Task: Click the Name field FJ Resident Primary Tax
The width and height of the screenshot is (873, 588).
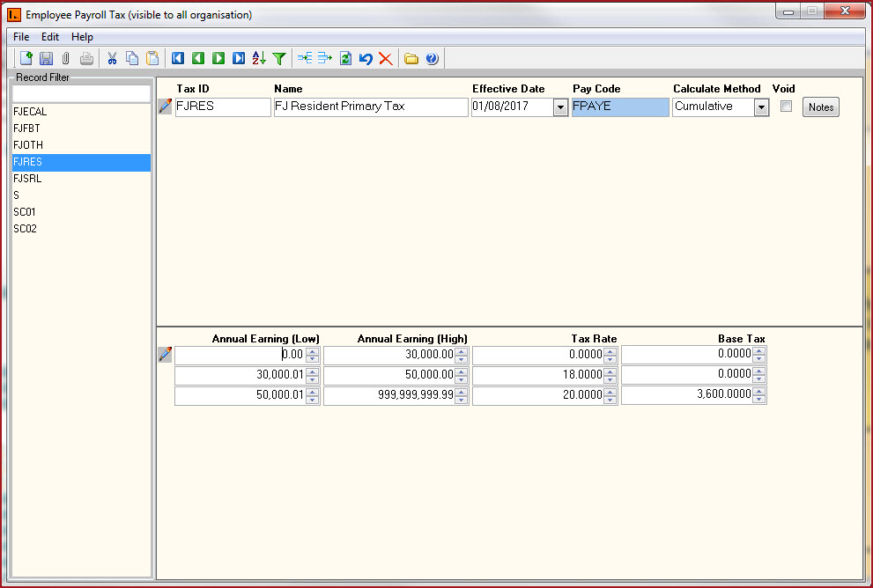Action: pos(371,107)
